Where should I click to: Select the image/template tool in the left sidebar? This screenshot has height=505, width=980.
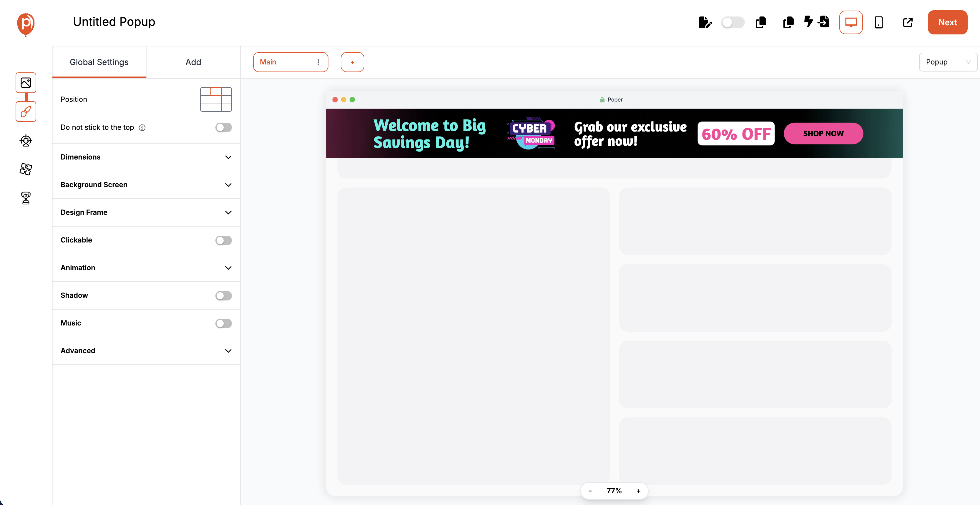[x=26, y=83]
